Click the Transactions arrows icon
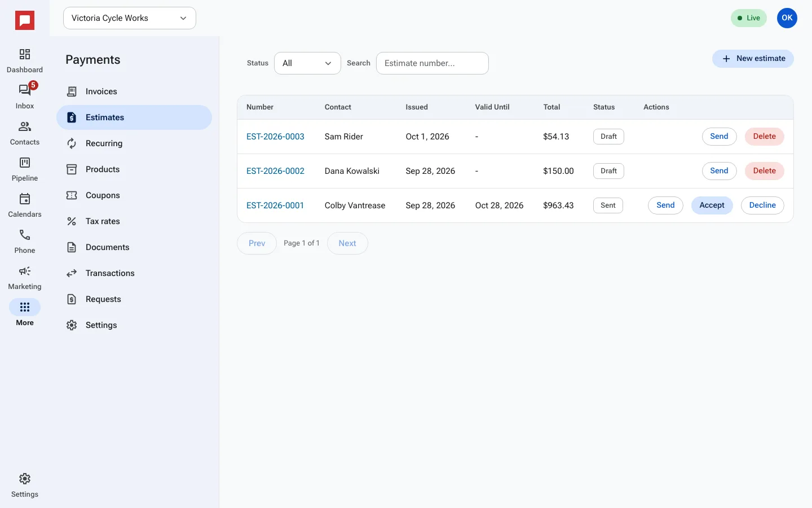Viewport: 812px width, 508px height. (x=72, y=273)
